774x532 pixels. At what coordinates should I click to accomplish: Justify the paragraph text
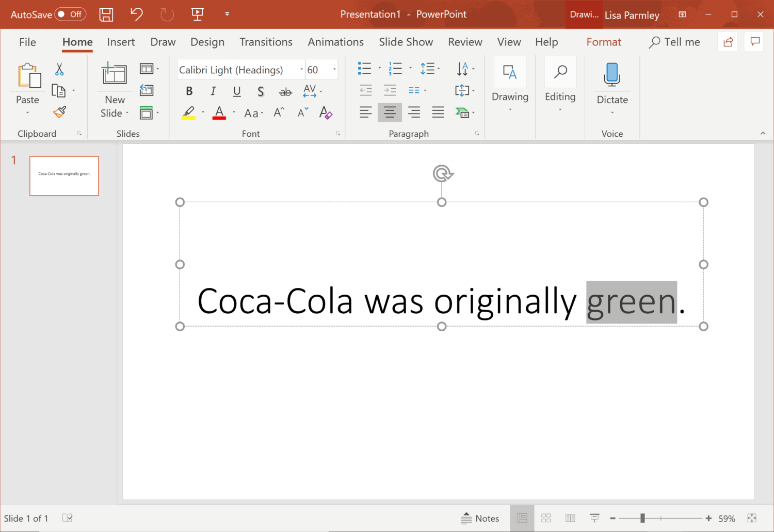438,112
